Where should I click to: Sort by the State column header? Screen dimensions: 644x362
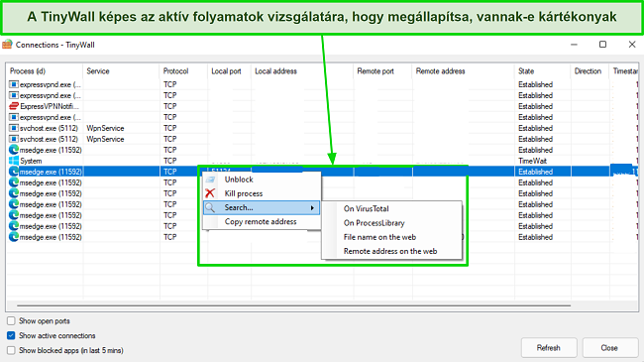click(x=543, y=71)
